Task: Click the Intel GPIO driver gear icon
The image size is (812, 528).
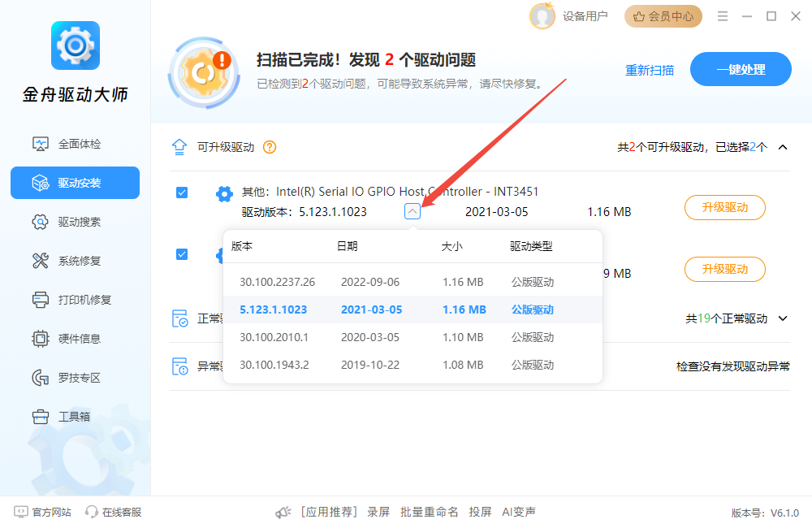Action: (x=224, y=193)
